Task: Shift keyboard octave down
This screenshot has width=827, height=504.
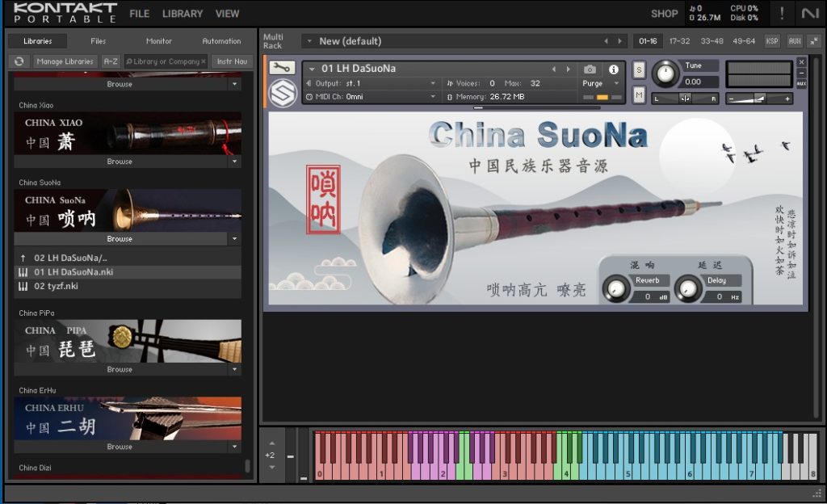Action: pos(272,467)
